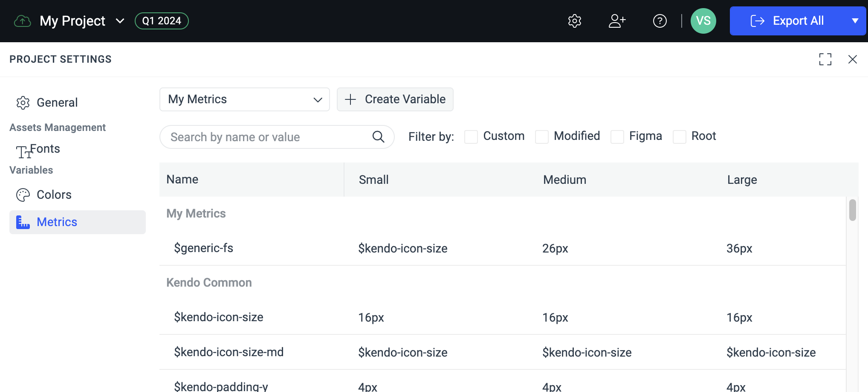The image size is (868, 392).
Task: Click the Kendo Common group heading
Action: 209,283
